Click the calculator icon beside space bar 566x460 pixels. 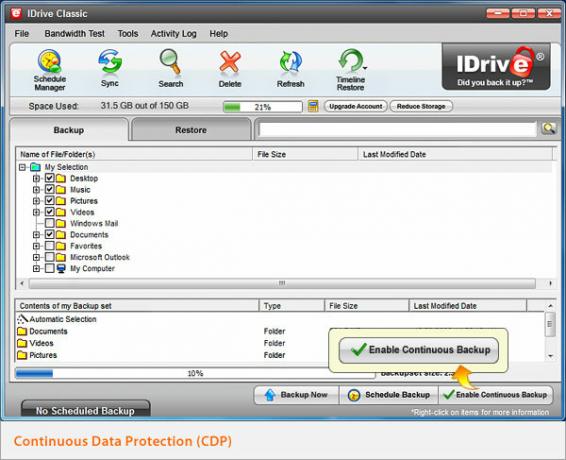(x=313, y=106)
